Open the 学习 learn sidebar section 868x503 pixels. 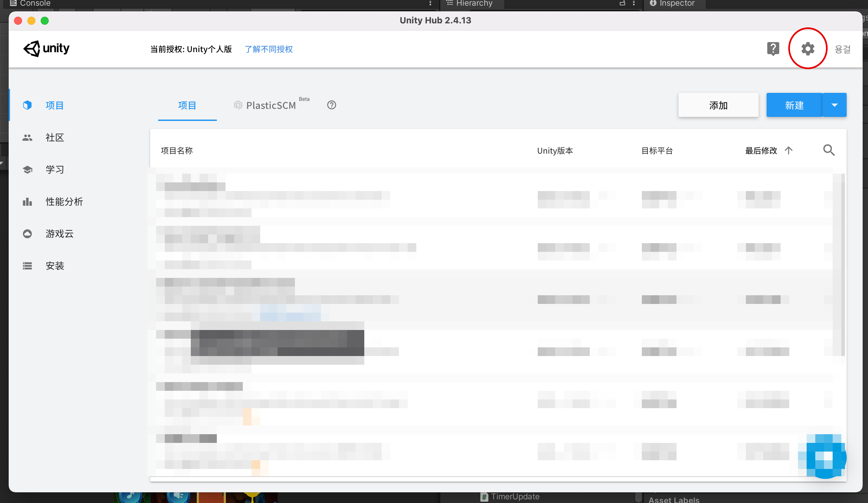point(54,170)
